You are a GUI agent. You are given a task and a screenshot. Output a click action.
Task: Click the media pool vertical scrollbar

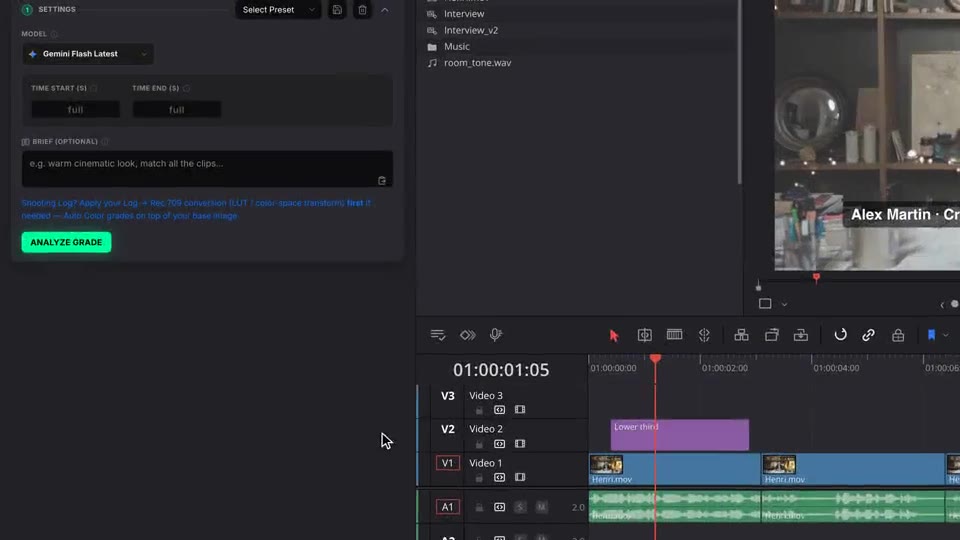click(740, 92)
